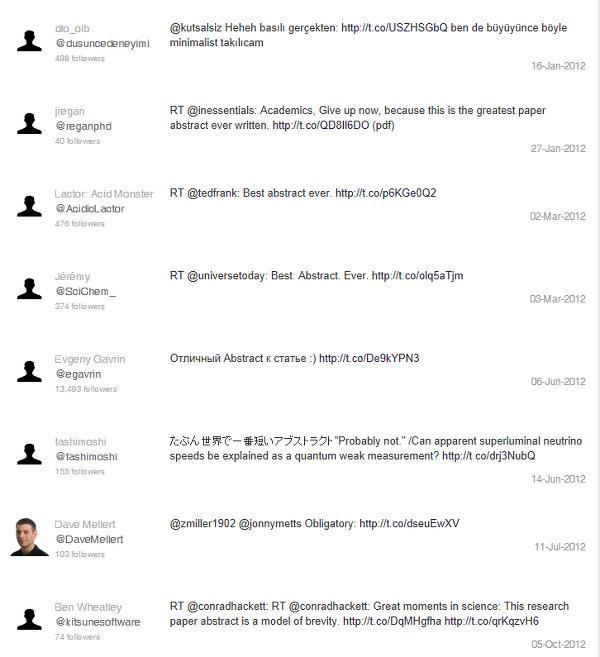Screen dimensions: 600x657
Task: Visit the @reganphd profile link
Action: 84,126
